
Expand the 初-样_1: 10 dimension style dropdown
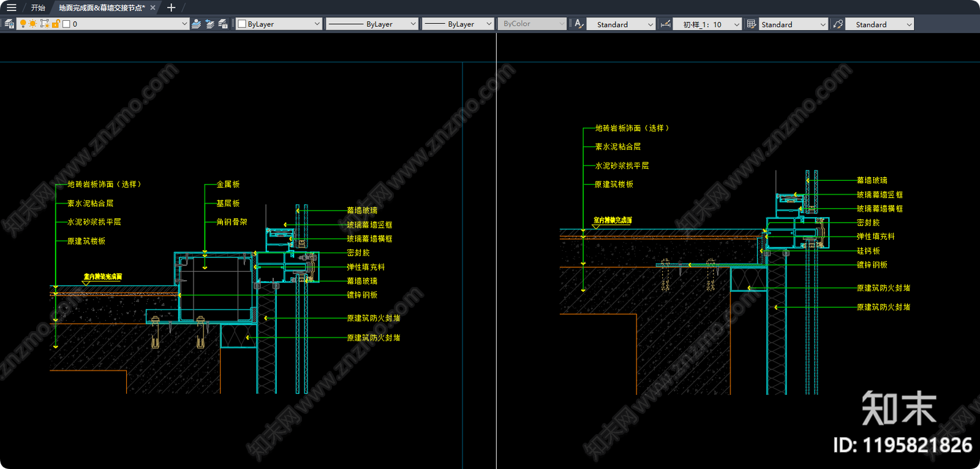pos(736,24)
